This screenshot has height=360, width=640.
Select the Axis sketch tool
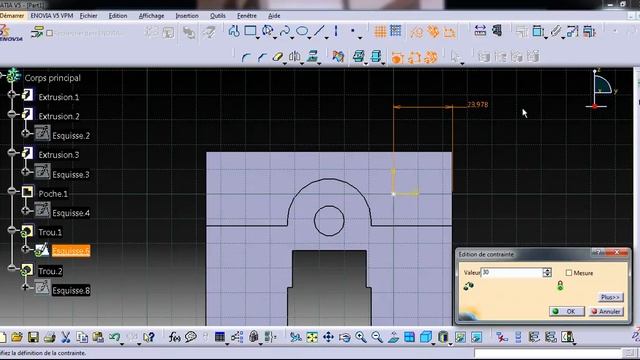(336, 31)
